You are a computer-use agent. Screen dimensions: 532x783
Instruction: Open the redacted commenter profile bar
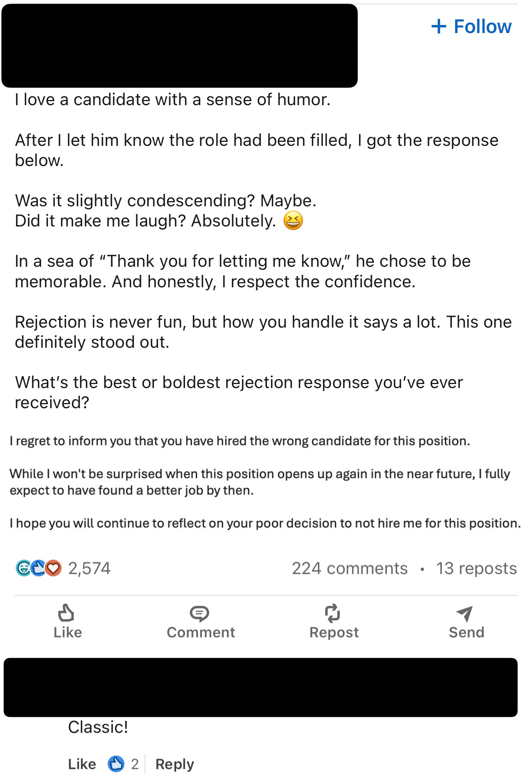(x=260, y=687)
